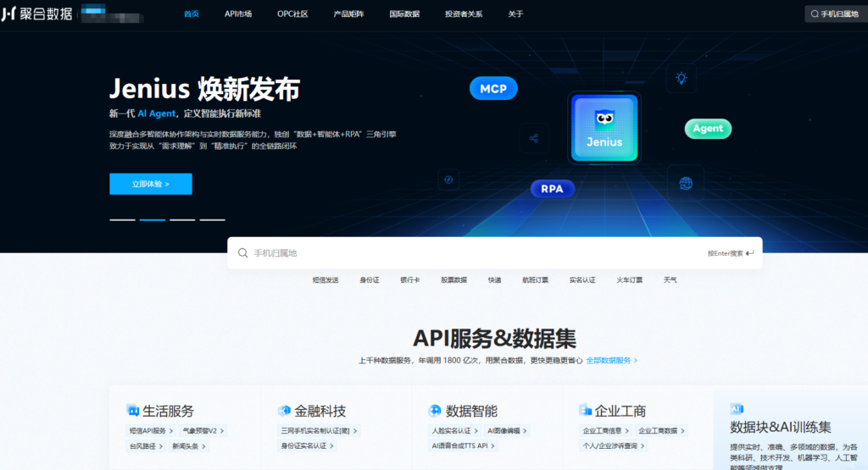
Task: Click the enter-arrow icon in the search bar
Action: click(749, 253)
